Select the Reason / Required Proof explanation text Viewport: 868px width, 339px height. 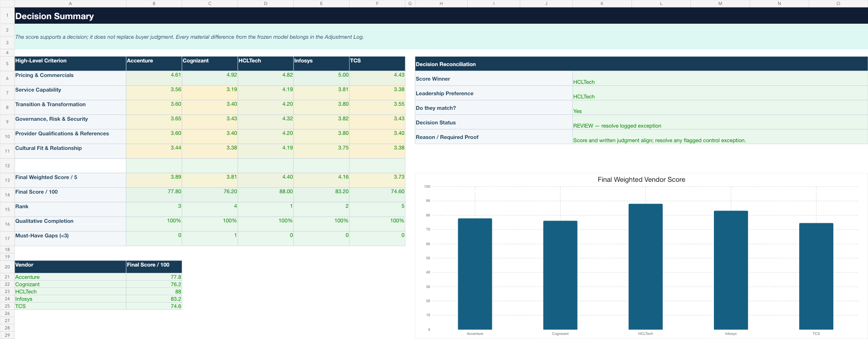pyautogui.click(x=720, y=137)
